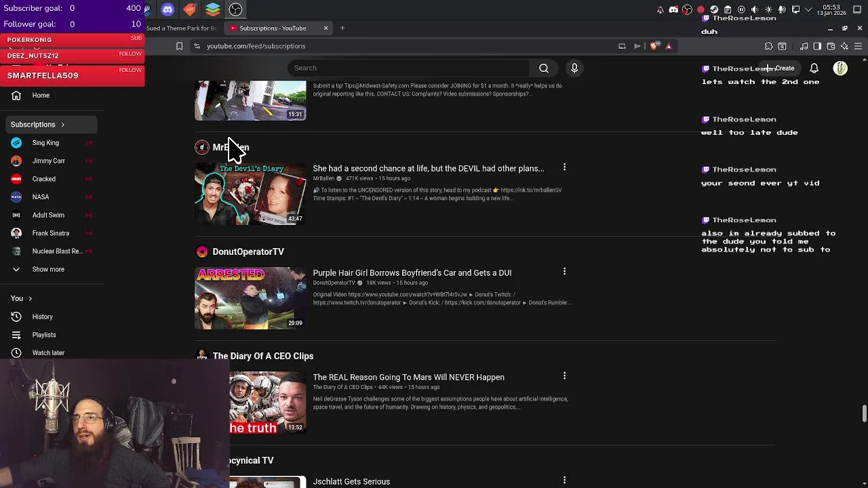Viewport: 868px width, 488px height.
Task: Bookmark this page with the bookmark icon
Action: [179, 46]
